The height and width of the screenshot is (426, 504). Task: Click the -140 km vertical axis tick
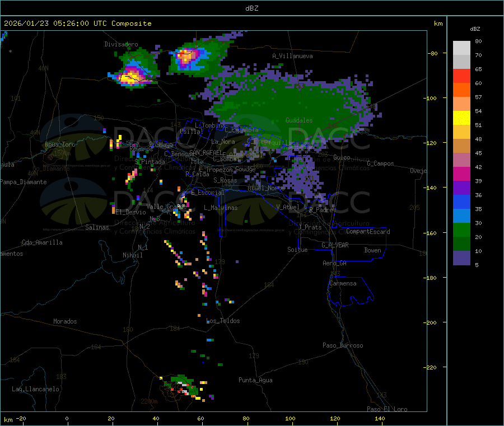pyautogui.click(x=431, y=188)
